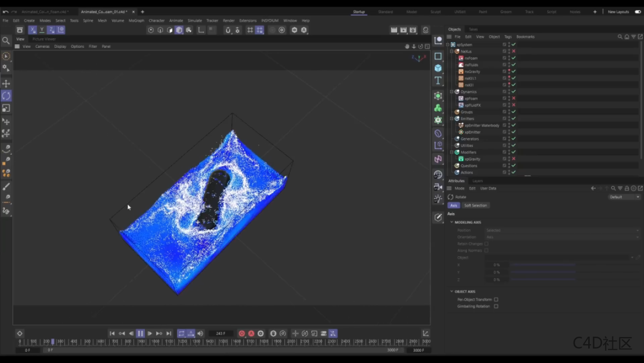Toggle X axis lock in top toolbar
This screenshot has height=363, width=644.
(x=33, y=30)
